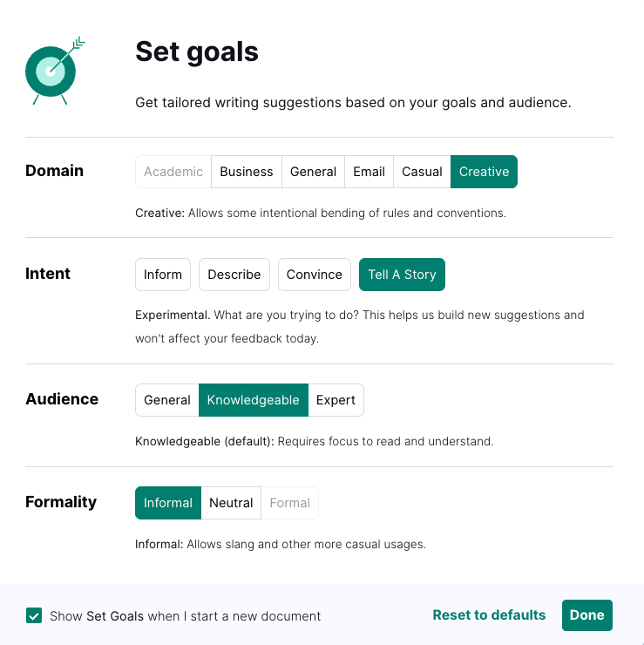Toggle Show Set Goals checkbox
Viewport: 644px width, 645px height.
(34, 615)
